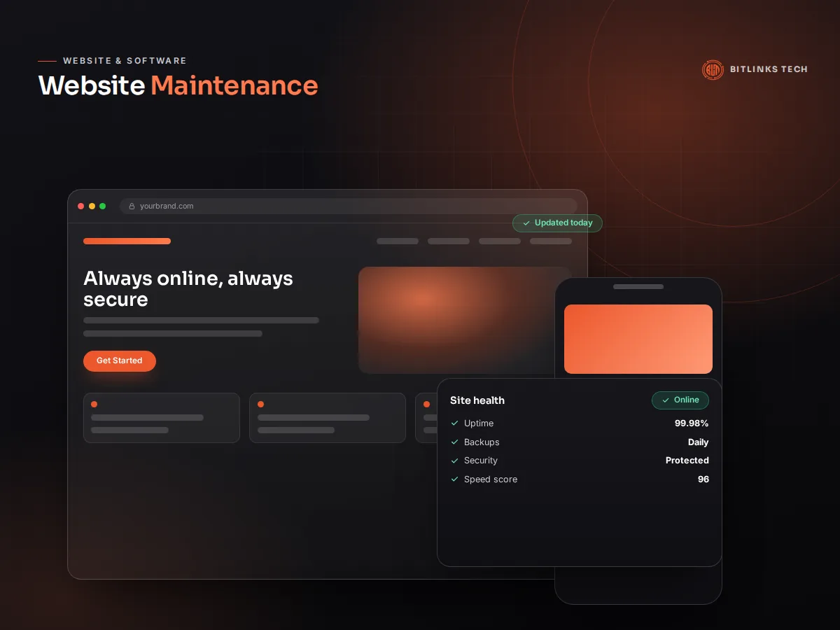Click the checkmark beside Speed score

click(x=455, y=479)
